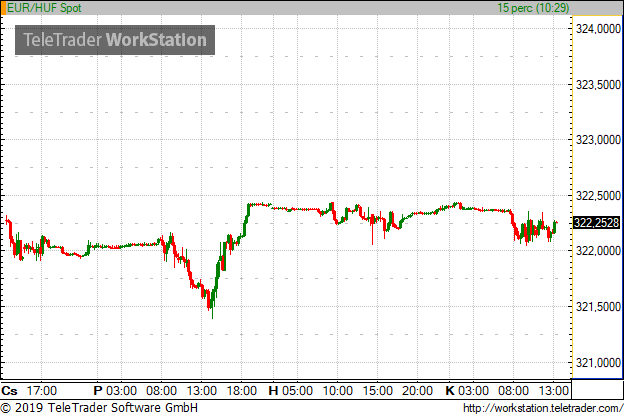Screen dimensions: 624x417
Task: Click the 18:00 time axis label
Action: coord(242,390)
